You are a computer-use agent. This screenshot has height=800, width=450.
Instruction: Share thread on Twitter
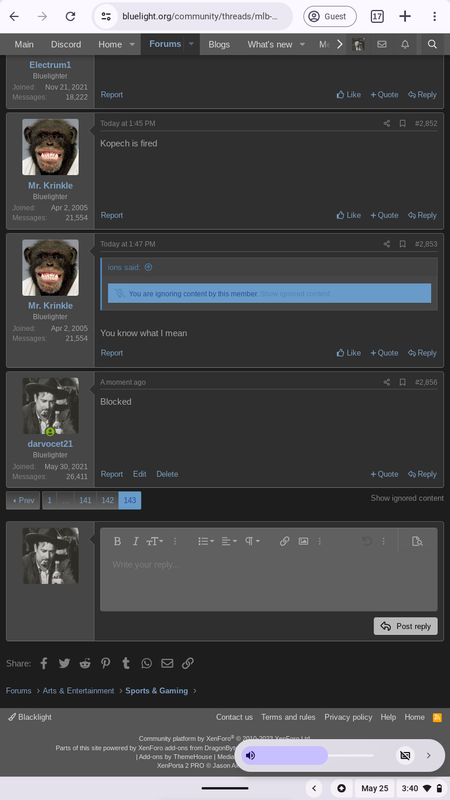coord(64,663)
